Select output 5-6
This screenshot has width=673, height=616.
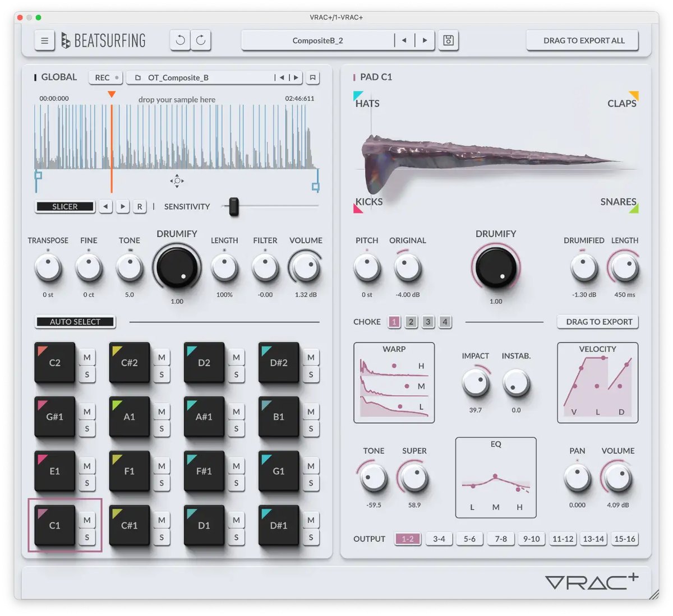click(x=470, y=539)
